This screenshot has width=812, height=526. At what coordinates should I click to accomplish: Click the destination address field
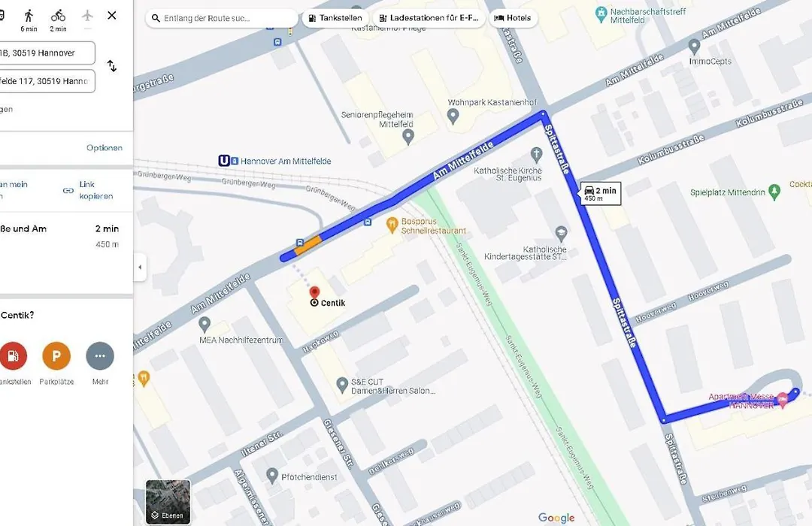pyautogui.click(x=47, y=81)
